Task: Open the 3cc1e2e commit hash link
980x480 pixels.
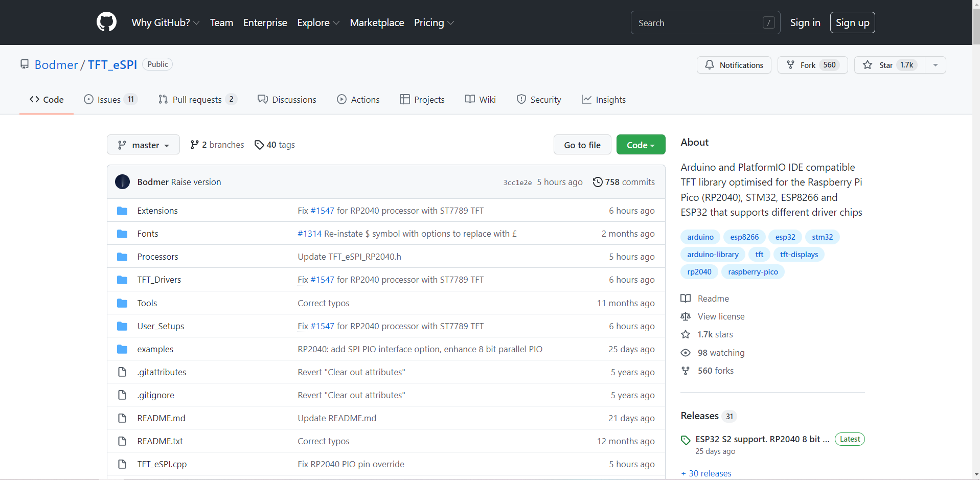Action: (x=517, y=182)
